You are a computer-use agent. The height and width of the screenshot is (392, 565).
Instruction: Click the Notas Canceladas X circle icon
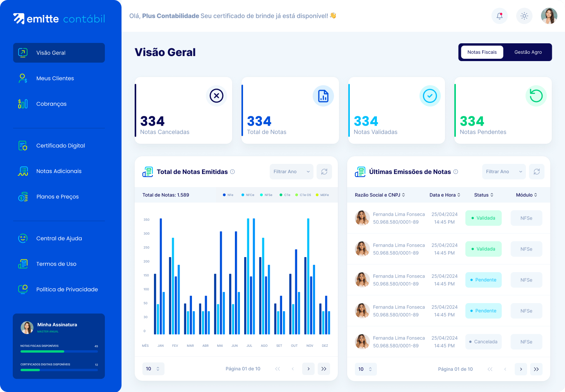(x=216, y=95)
